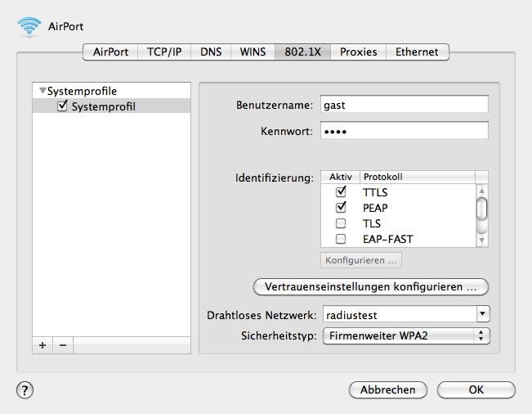This screenshot has height=414, width=532.
Task: Go to the Proxies tab
Action: [x=358, y=52]
